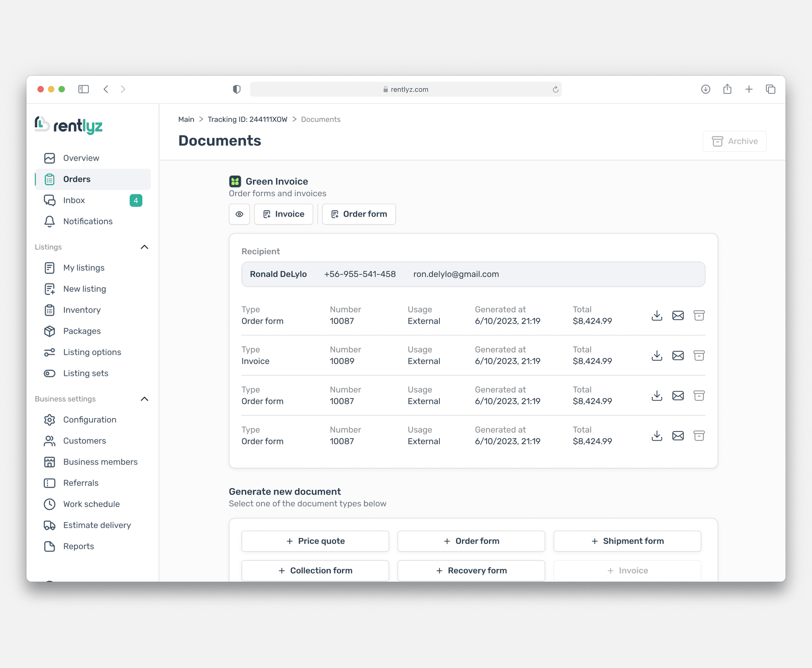
Task: Open browser downloads icon
Action: click(705, 89)
